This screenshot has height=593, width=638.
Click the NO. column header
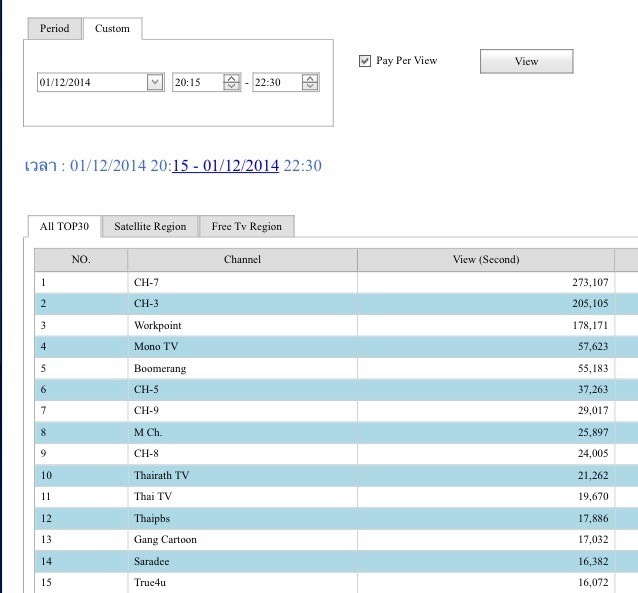coord(81,260)
